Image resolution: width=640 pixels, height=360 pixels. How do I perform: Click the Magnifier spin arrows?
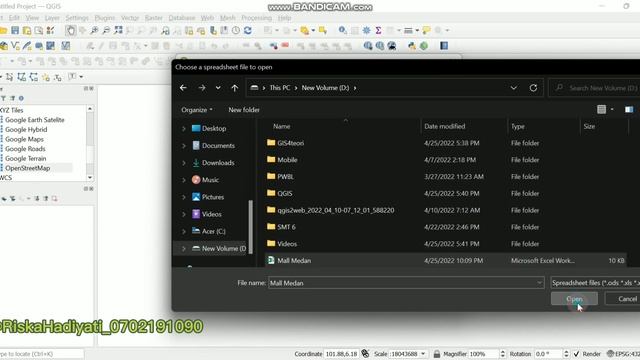click(502, 354)
